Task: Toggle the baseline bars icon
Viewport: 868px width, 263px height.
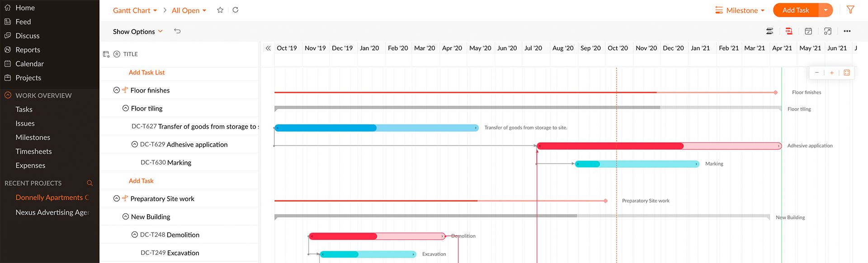Action: (769, 31)
